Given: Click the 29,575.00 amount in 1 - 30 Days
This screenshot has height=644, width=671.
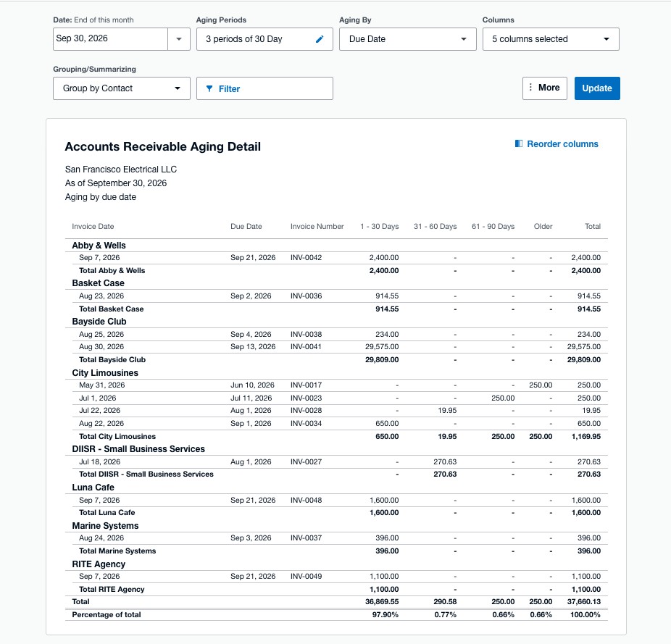Looking at the screenshot, I should point(382,346).
